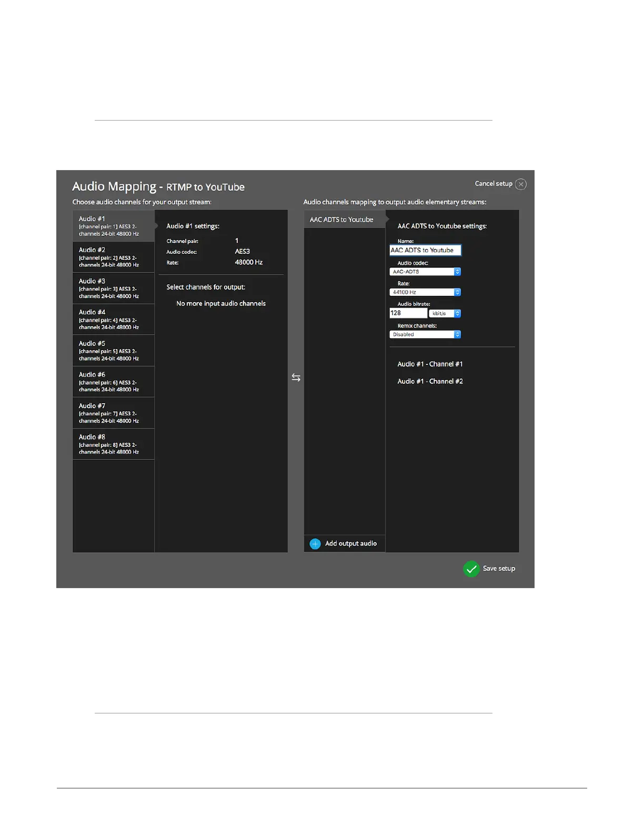Click the 'AAC ADTS to Youtube settings:' heading
The width and height of the screenshot is (644, 834).
(x=442, y=226)
